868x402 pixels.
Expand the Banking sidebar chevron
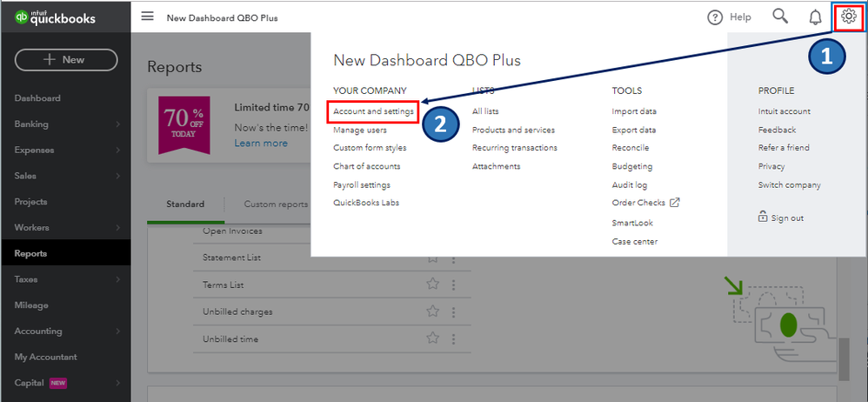click(x=118, y=124)
